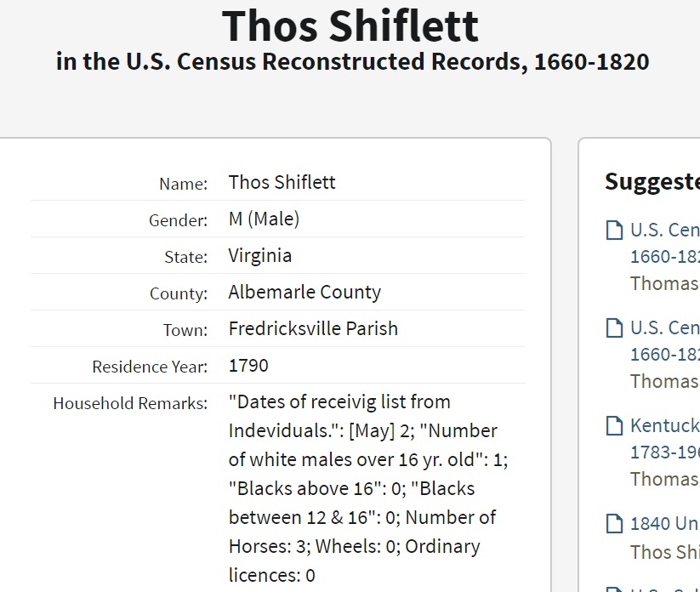Click the large Thos Shiflett page heading
This screenshot has width=700, height=592.
point(350,26)
